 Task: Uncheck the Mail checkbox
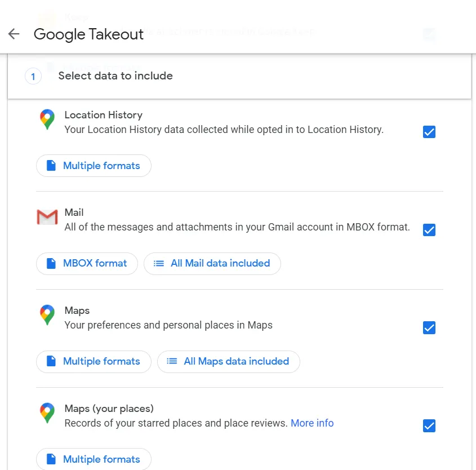[429, 230]
